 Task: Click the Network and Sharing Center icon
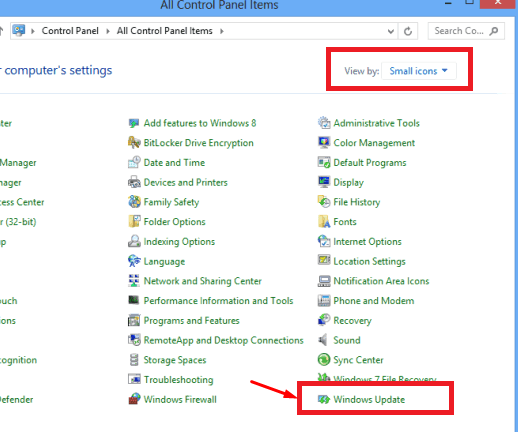134,281
